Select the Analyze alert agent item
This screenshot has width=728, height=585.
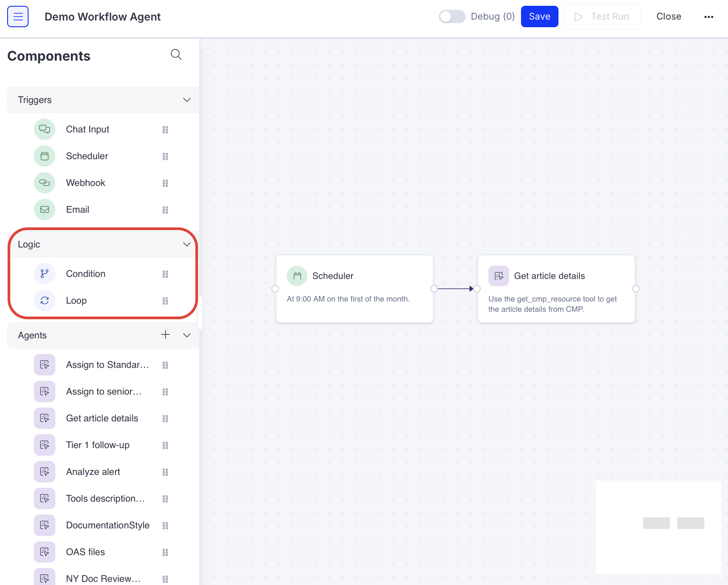pos(93,472)
